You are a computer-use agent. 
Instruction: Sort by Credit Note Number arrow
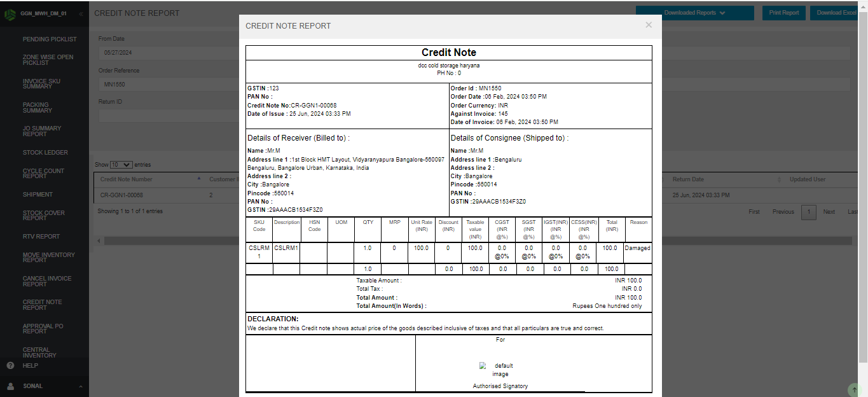coord(199,179)
